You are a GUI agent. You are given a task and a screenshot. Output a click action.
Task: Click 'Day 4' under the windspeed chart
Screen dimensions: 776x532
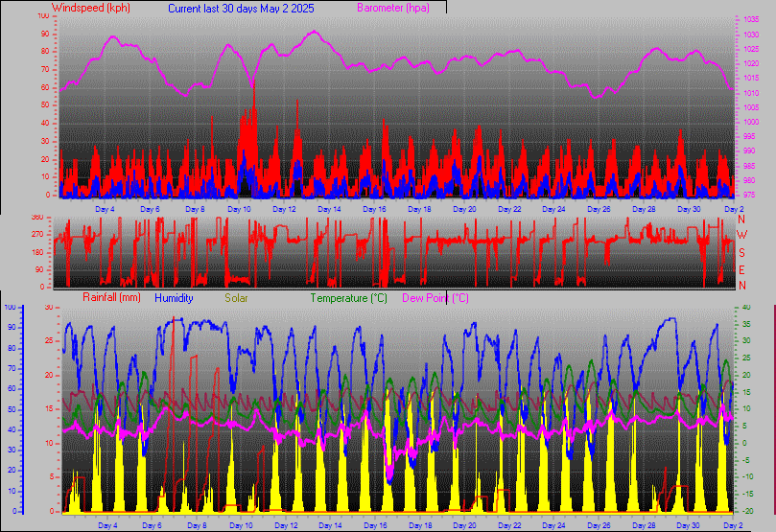pyautogui.click(x=105, y=209)
